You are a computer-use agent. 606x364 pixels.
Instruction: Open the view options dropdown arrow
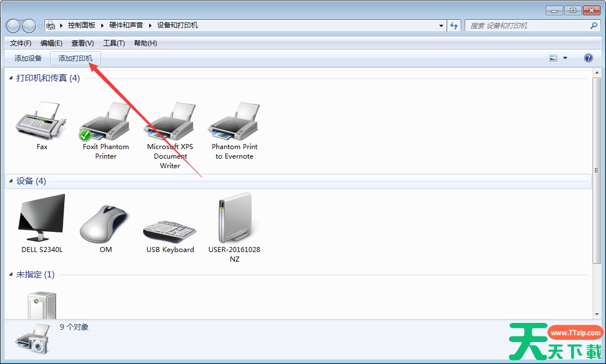pos(565,58)
